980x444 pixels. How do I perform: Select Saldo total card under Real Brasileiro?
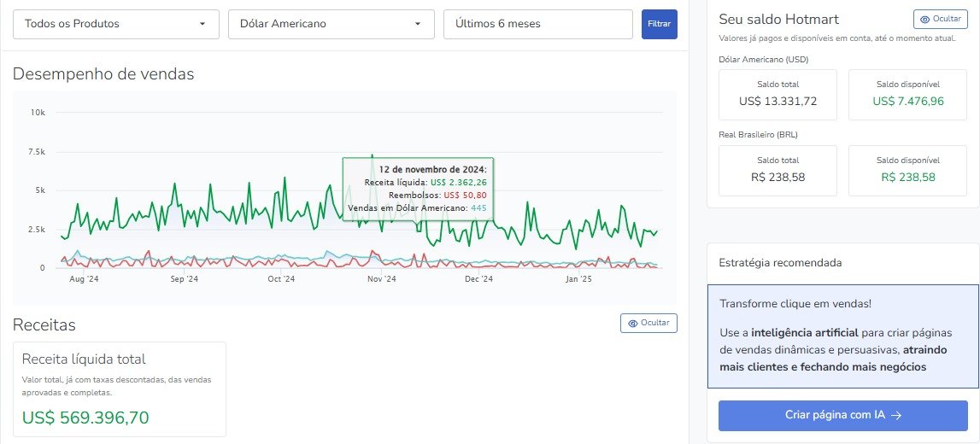click(778, 170)
